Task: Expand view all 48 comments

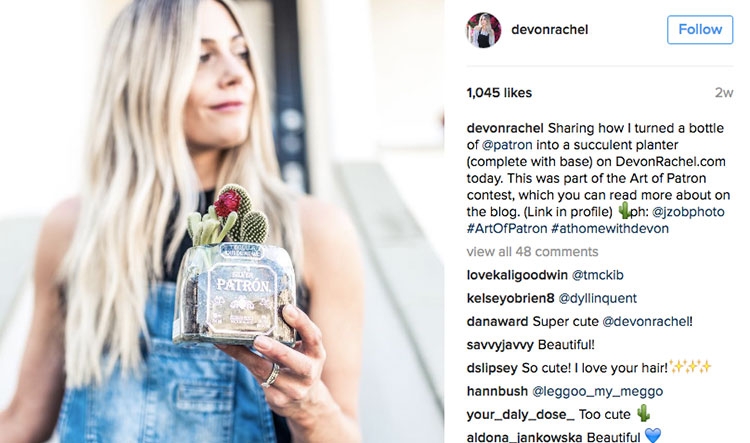Action: [532, 252]
